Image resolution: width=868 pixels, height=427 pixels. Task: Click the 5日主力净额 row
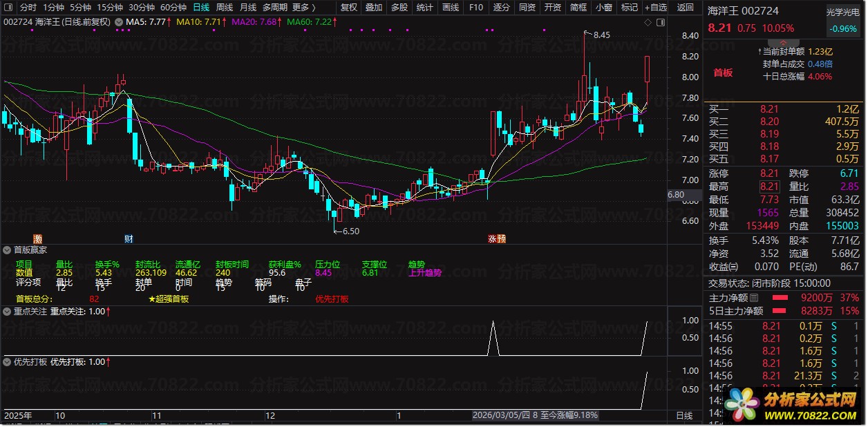(784, 311)
